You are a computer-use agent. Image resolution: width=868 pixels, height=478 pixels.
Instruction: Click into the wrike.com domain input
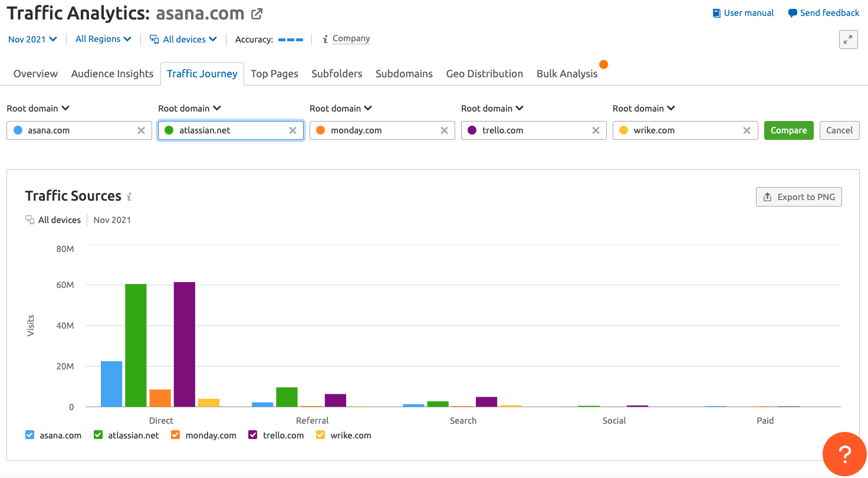tap(685, 130)
